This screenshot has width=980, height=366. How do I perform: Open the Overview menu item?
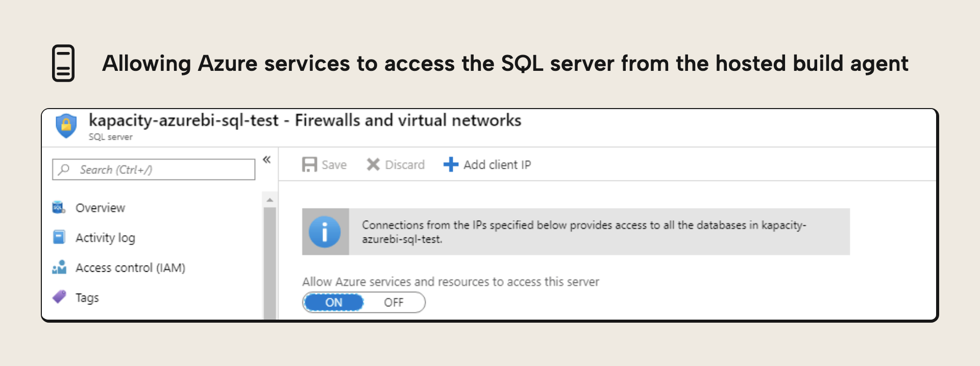[100, 207]
